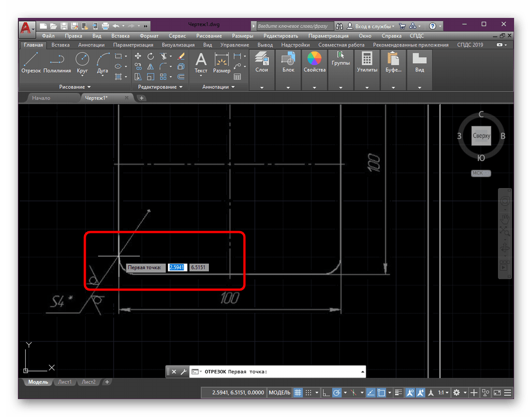This screenshot has height=417, width=532.
Task: Toggle auto-scale annotation in status bar
Action: click(x=421, y=392)
